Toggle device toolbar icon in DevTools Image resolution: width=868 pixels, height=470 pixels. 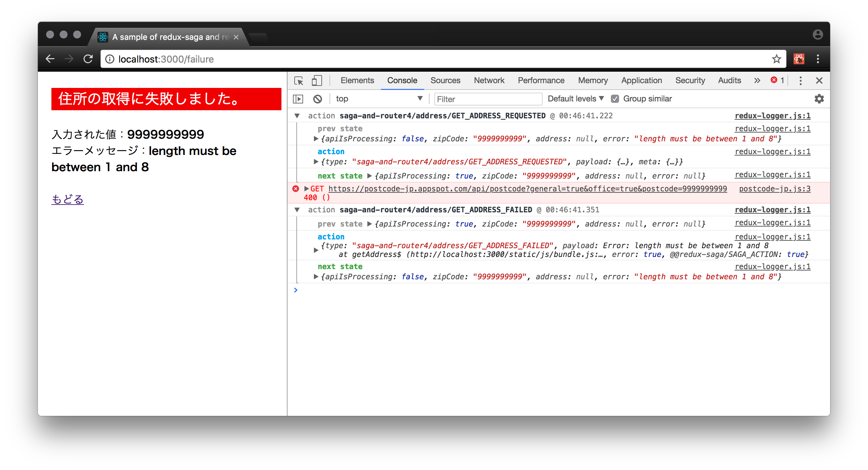[x=317, y=80]
